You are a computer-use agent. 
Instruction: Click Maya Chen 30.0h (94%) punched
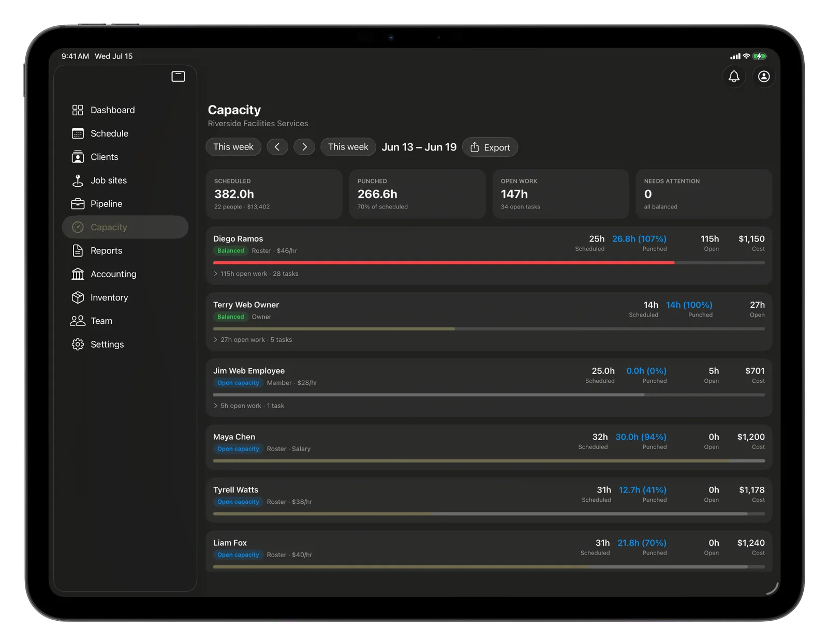tap(641, 437)
